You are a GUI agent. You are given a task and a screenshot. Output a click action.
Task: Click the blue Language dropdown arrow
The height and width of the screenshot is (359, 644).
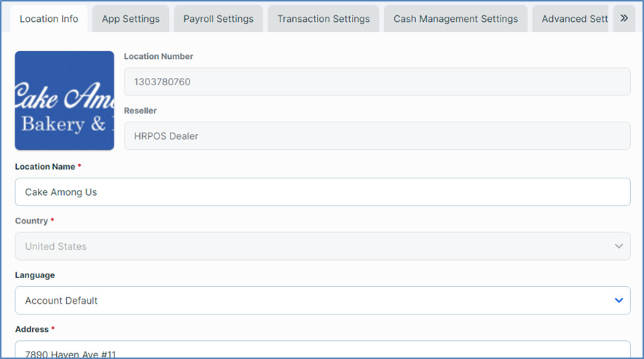pyautogui.click(x=619, y=300)
